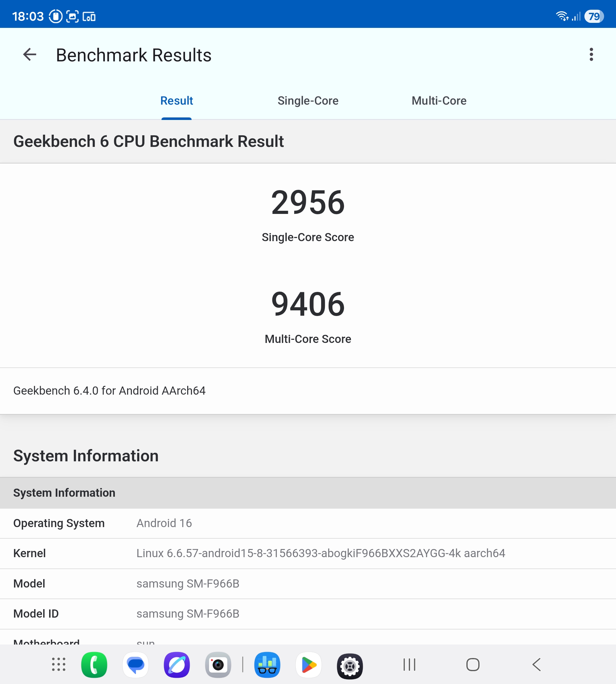Screen dimensions: 616x684
Task: Switch to the Single-Core tab
Action: 308,101
